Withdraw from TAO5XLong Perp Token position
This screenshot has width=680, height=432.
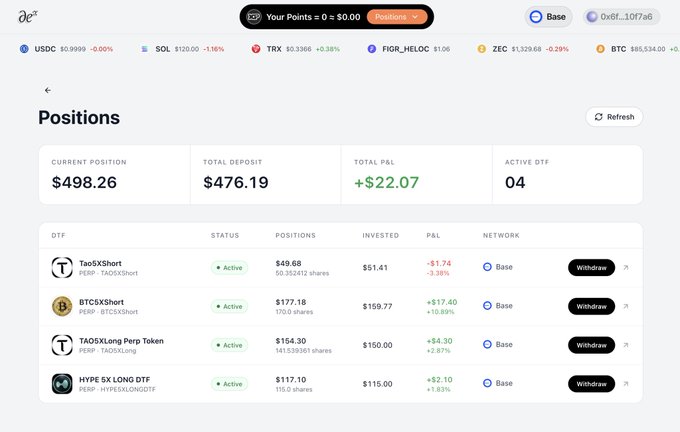point(592,345)
